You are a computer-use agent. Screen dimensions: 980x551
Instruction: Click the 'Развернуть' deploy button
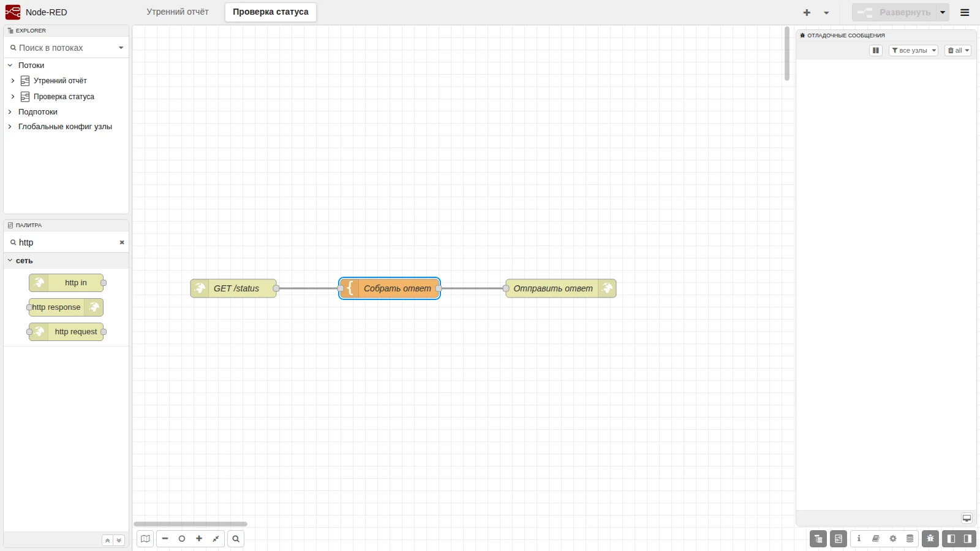point(894,12)
